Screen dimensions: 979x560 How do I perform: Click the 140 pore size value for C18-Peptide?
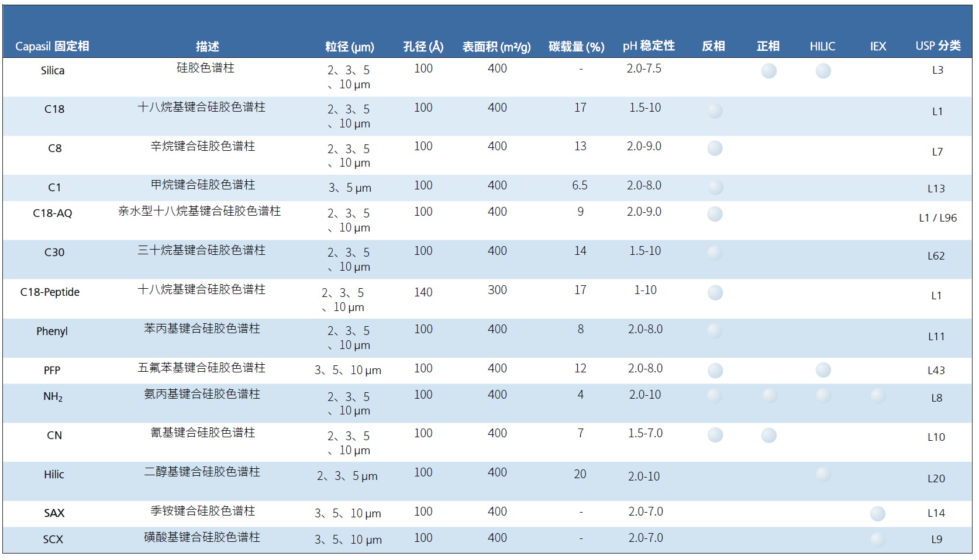pos(423,292)
